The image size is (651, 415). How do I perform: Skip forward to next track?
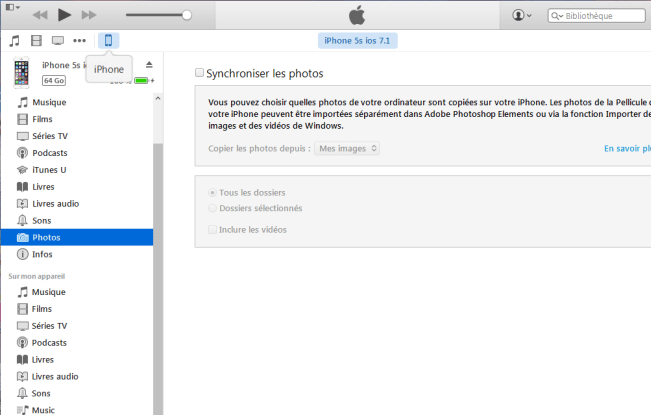point(89,15)
